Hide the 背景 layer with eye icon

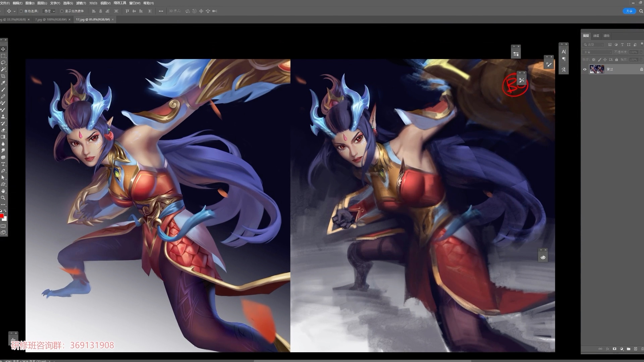[x=585, y=69]
